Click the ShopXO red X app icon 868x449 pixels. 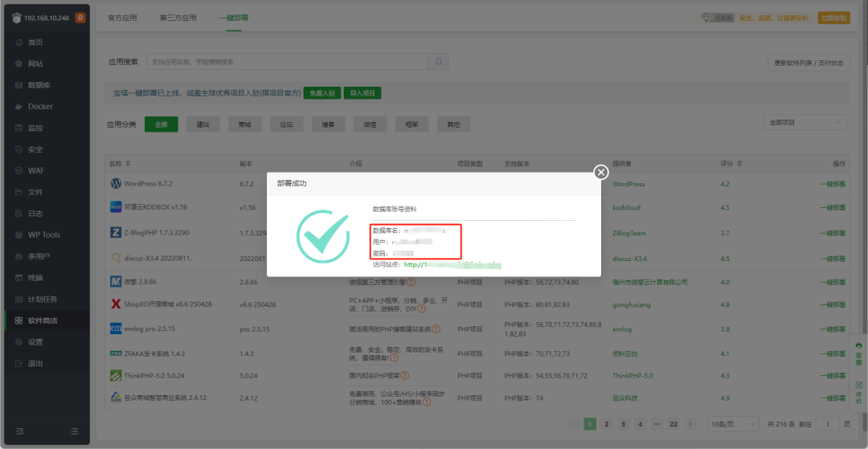coord(116,304)
